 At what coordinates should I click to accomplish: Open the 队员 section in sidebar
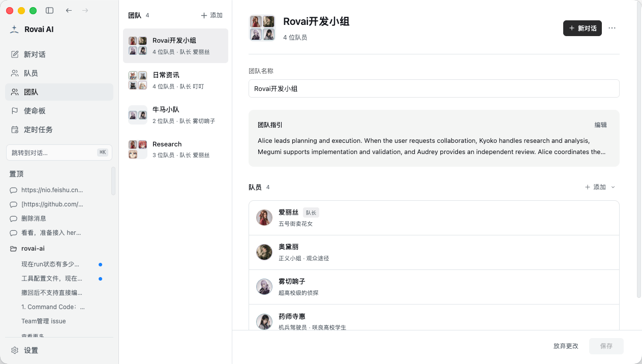coord(59,73)
